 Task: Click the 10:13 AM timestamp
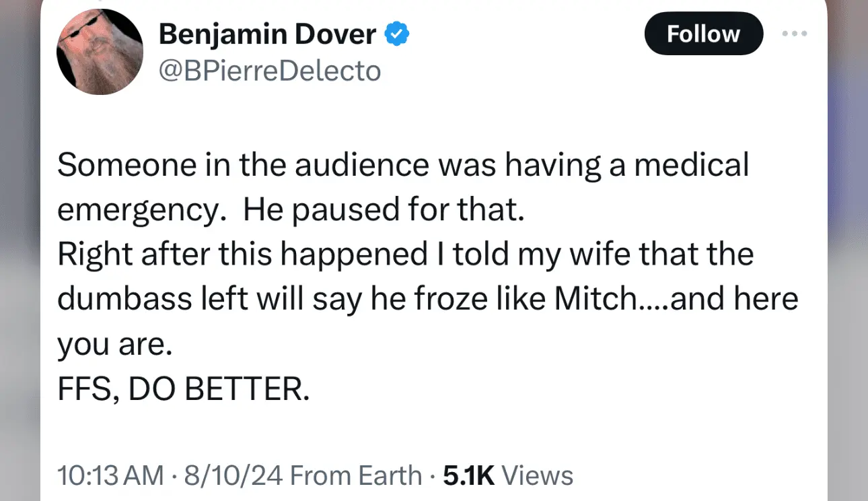[110, 475]
